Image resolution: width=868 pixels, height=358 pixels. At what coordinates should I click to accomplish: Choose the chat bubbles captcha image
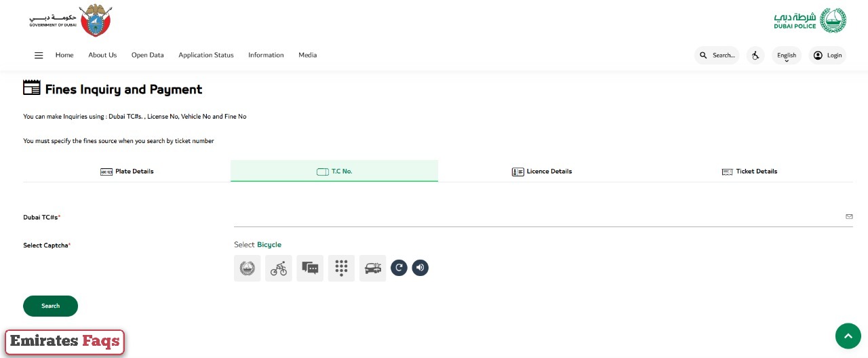tap(310, 268)
